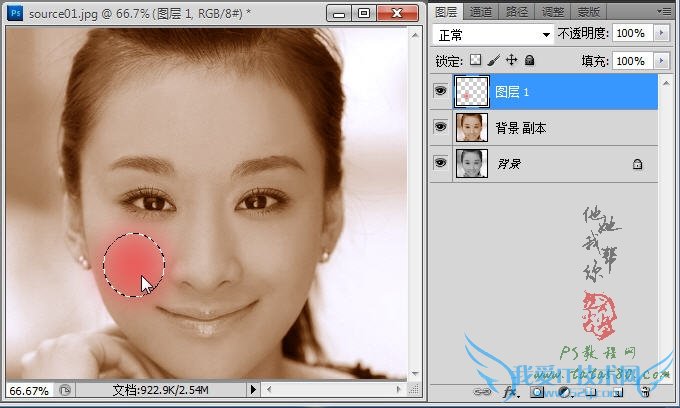
Task: Minimize the source01.jpg document window
Action: (340, 13)
